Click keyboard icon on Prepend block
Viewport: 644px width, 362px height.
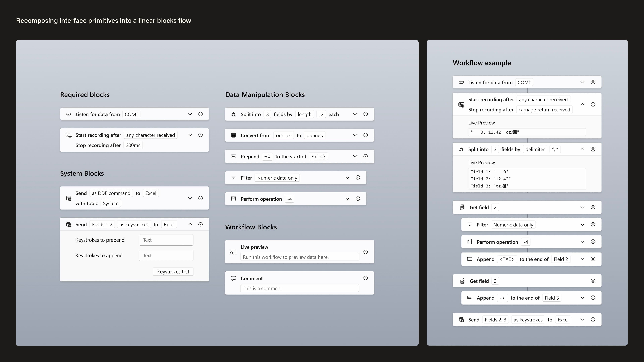coord(233,156)
